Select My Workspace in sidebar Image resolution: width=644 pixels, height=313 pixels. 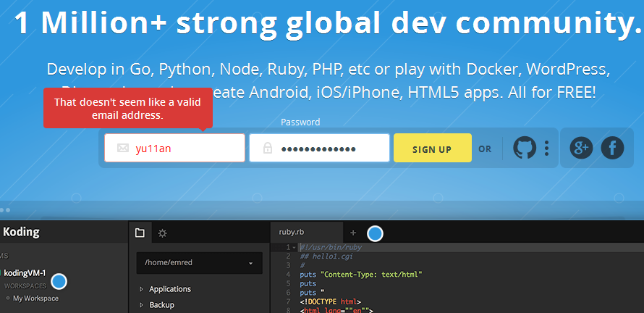tap(35, 299)
